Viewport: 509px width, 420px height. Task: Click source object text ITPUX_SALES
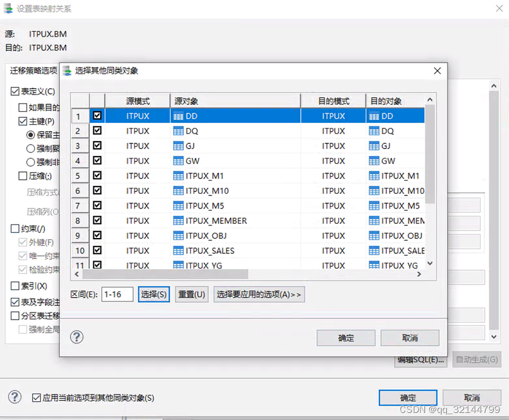(x=210, y=250)
